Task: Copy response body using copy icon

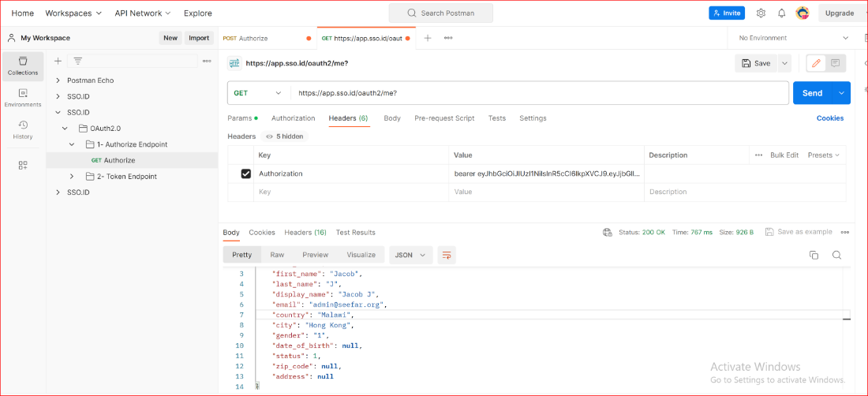Action: (814, 255)
